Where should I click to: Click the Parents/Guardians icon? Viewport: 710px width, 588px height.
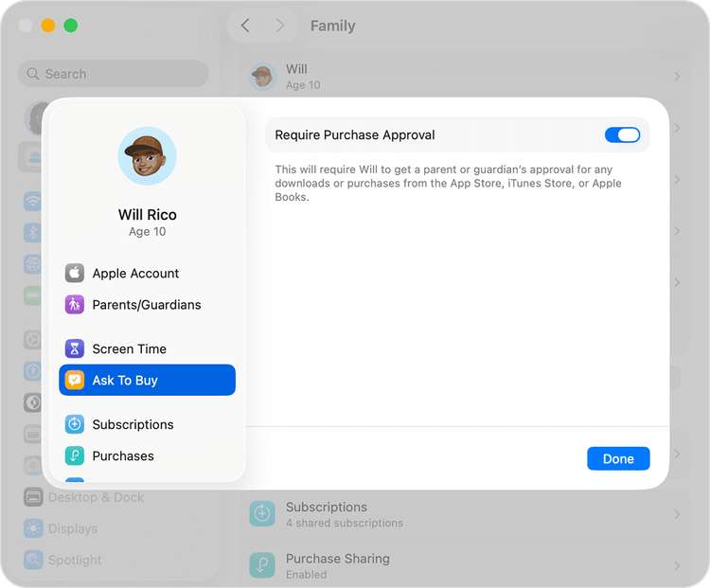[x=75, y=305]
